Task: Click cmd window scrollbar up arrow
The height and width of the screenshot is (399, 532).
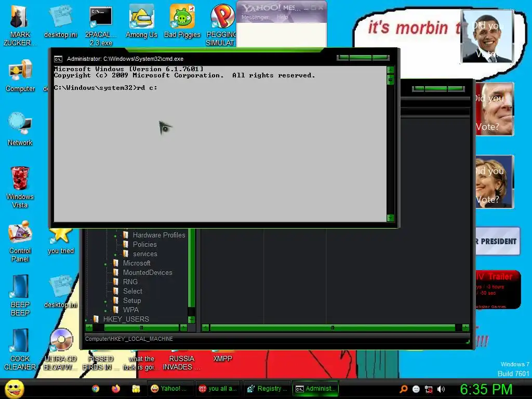Action: tap(390, 70)
